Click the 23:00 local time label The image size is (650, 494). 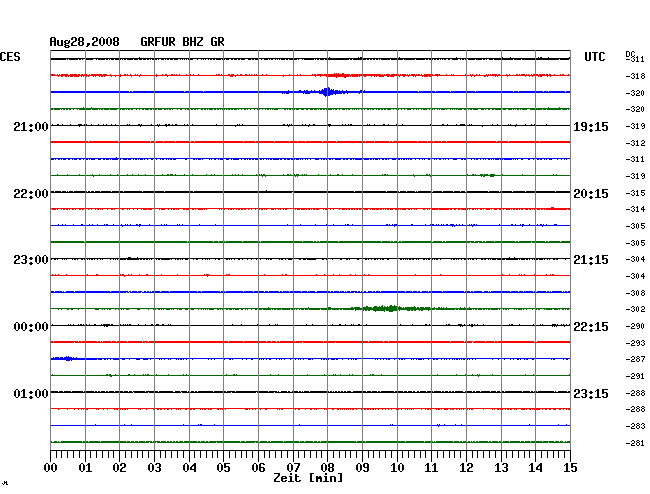[31, 260]
